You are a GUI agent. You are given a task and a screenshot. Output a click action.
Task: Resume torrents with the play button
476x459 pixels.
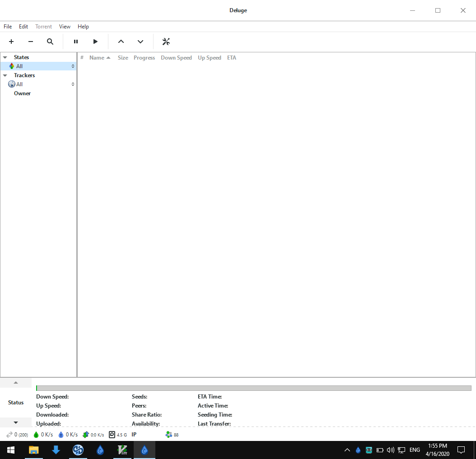click(95, 42)
